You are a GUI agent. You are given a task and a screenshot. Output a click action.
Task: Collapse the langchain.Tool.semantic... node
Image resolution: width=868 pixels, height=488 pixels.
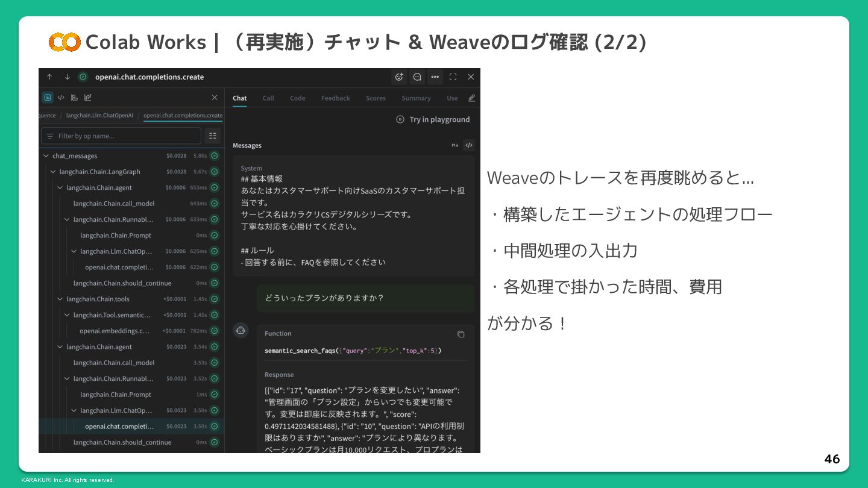[67, 315]
